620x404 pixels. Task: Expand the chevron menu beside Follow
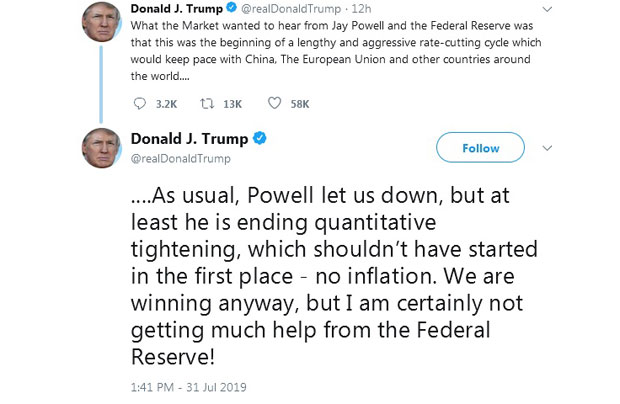click(x=547, y=148)
